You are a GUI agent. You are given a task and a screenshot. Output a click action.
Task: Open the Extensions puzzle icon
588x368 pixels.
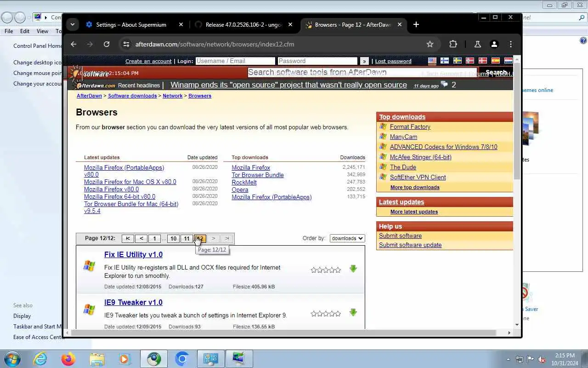(453, 44)
